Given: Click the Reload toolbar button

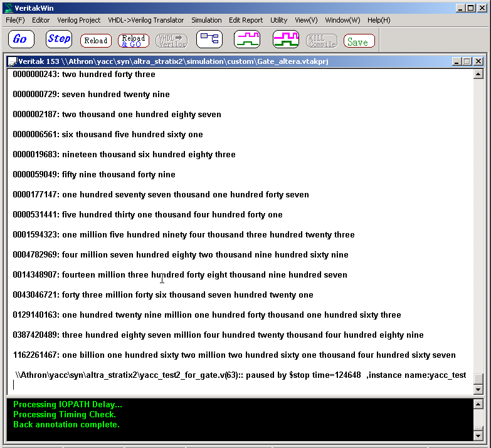Looking at the screenshot, I should pos(96,41).
